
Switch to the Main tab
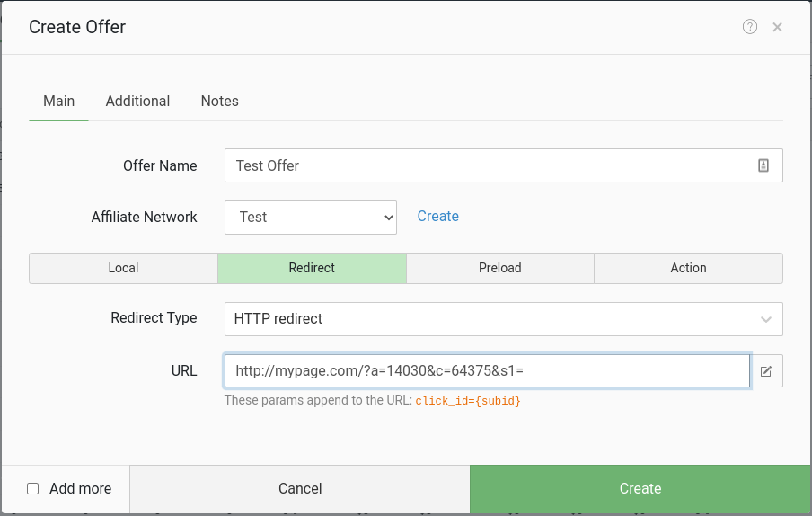(58, 101)
